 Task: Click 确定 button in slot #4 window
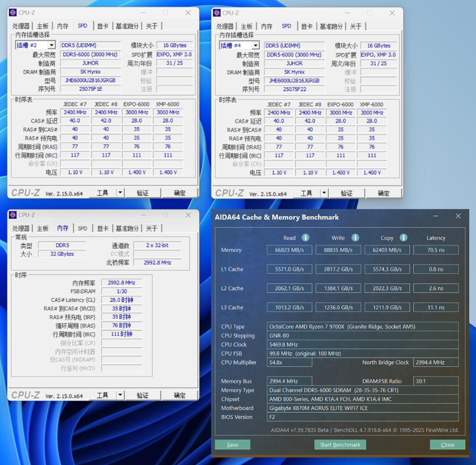[384, 193]
